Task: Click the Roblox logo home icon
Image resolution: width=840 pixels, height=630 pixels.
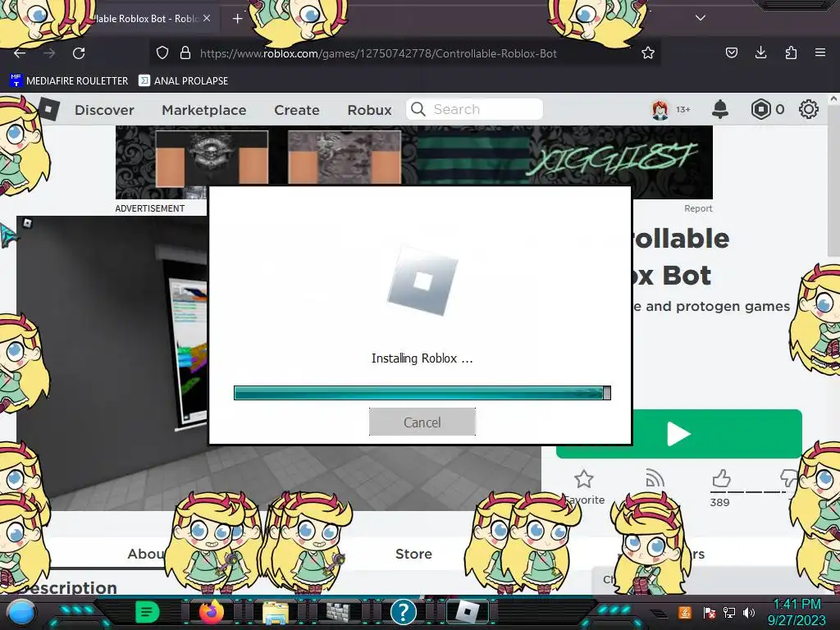Action: tap(48, 109)
